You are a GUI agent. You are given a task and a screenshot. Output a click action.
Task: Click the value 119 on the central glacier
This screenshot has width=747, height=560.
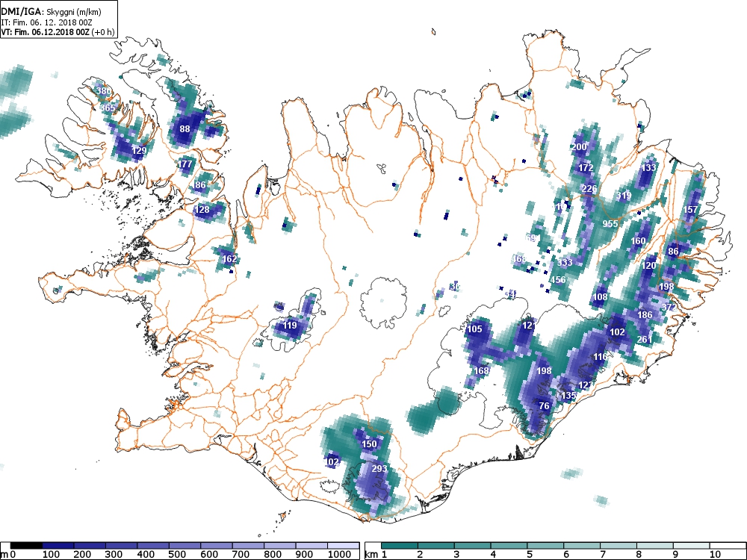(290, 326)
